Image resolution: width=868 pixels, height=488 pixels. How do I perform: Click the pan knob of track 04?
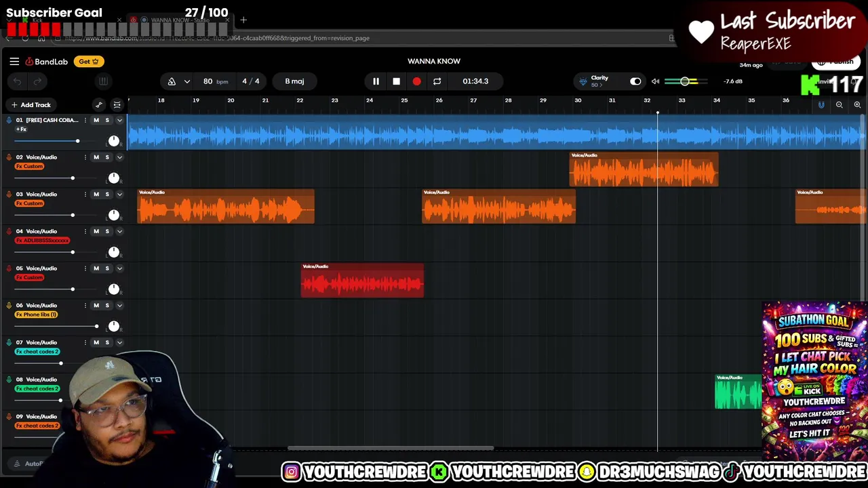[113, 252]
